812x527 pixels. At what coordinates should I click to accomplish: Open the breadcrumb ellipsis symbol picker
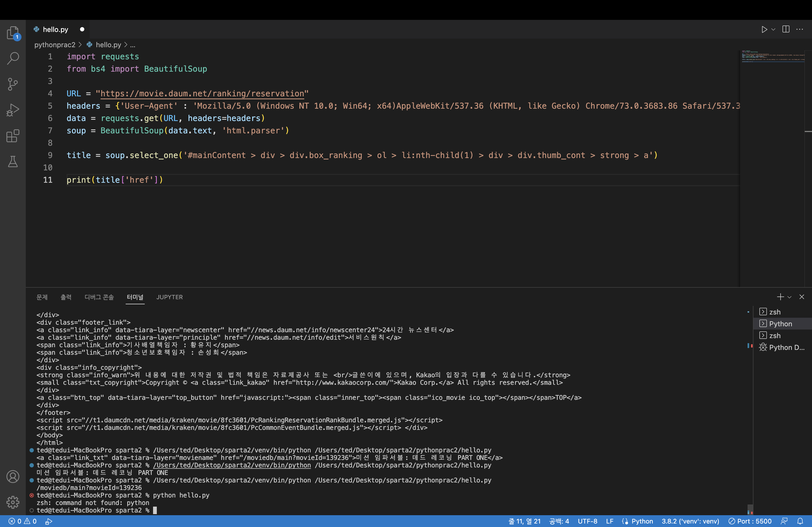133,45
